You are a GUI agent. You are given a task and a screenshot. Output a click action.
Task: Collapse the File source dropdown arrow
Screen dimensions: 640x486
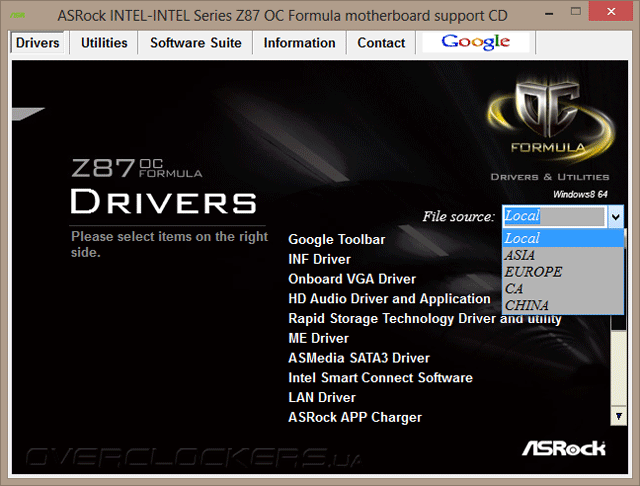[616, 217]
